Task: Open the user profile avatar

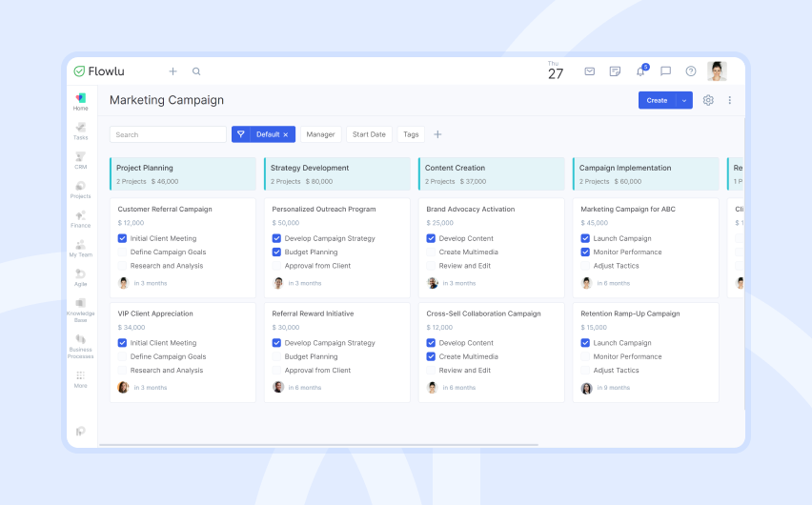Action: coord(718,71)
